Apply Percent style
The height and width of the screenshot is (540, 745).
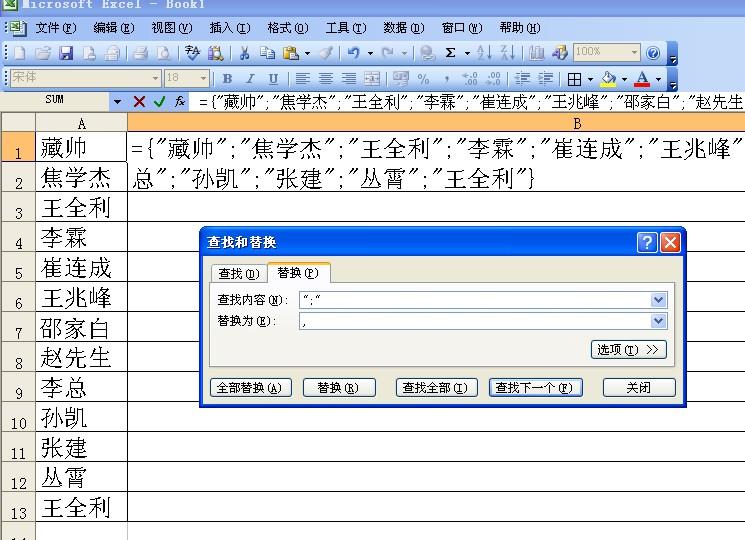[423, 78]
